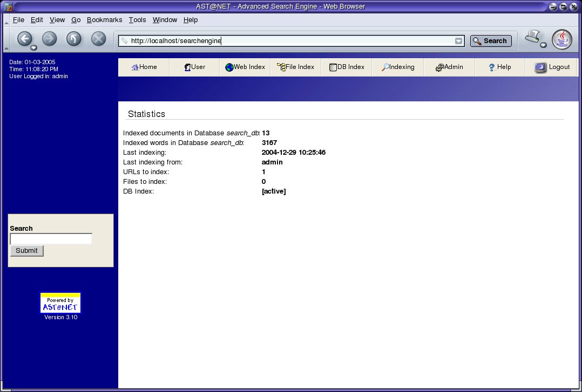Click the sidebar Search text field
Image resolution: width=582 pixels, height=392 pixels.
tap(51, 239)
